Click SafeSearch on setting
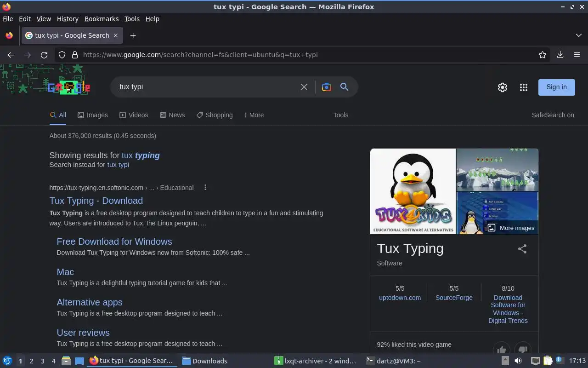The image size is (588, 368). [x=553, y=115]
